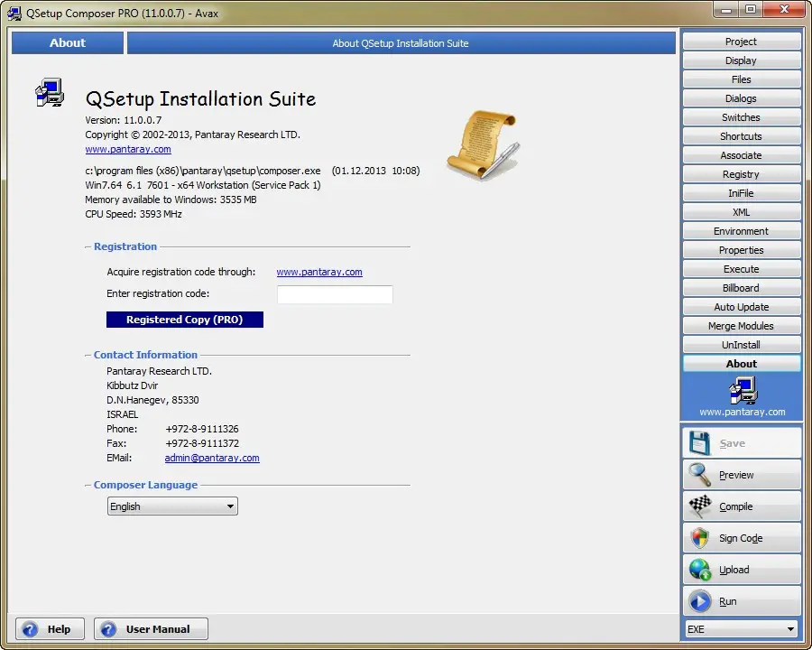Switch to the UnInstall page
This screenshot has width=812, height=650.
[742, 345]
